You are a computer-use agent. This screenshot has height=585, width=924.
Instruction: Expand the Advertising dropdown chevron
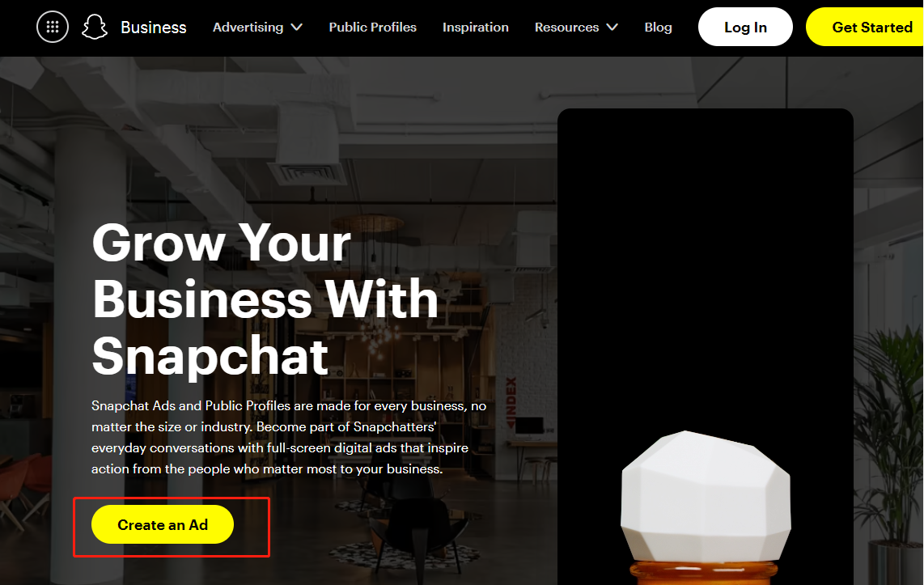point(297,27)
